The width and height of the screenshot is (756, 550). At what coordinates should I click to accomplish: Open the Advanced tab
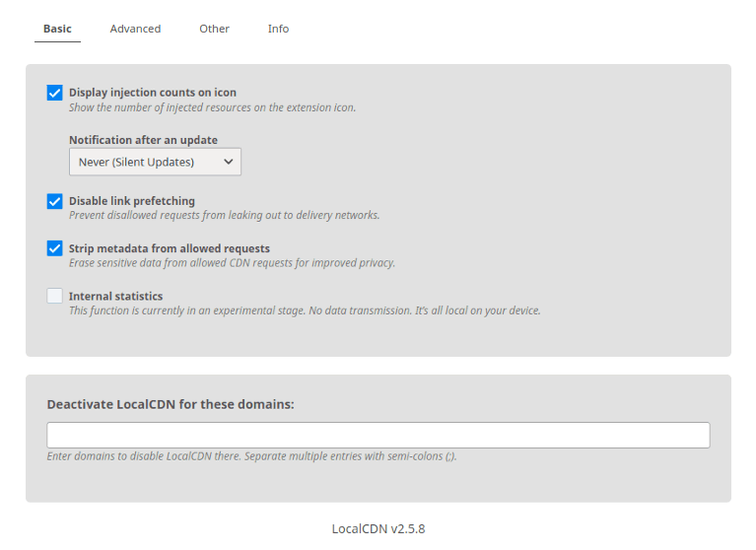(x=135, y=29)
